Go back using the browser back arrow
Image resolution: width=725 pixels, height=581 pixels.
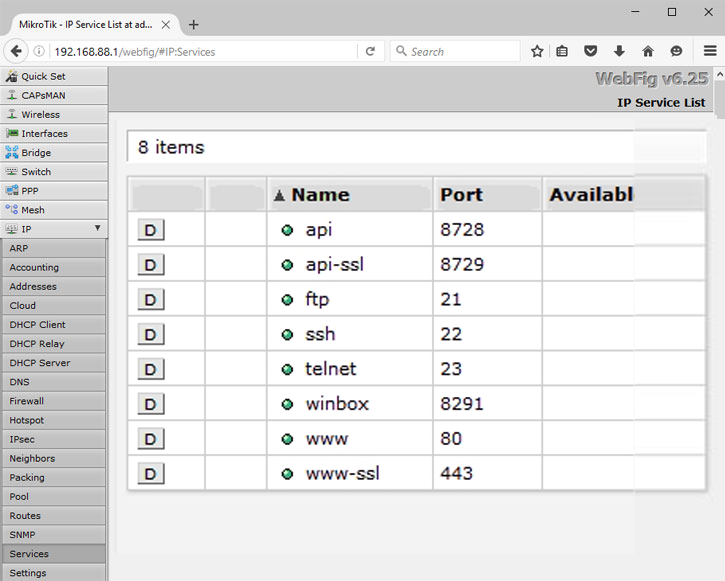pos(16,51)
